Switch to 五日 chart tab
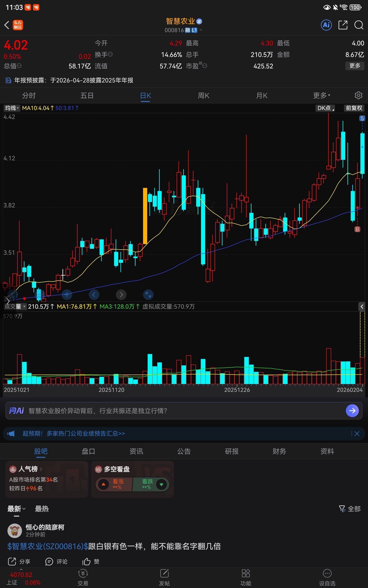Image resolution: width=368 pixels, height=588 pixels. pyautogui.click(x=87, y=96)
